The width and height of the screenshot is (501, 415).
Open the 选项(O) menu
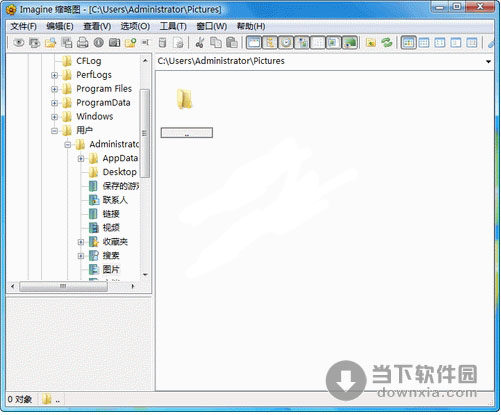[135, 26]
